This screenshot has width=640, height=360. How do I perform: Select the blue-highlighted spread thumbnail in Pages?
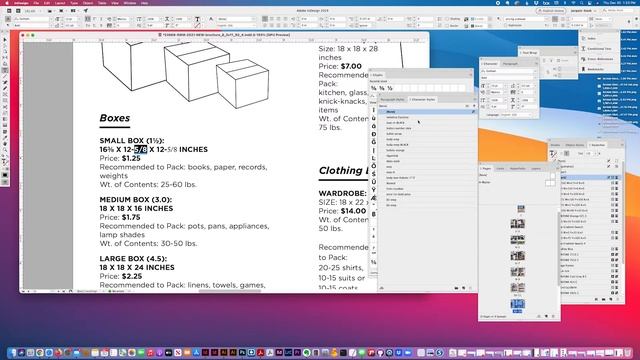tap(517, 304)
